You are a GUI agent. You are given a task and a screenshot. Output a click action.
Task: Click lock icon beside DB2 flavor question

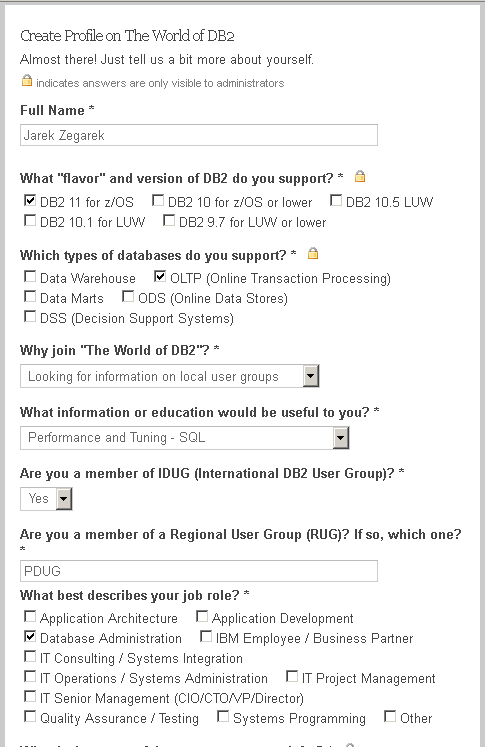360,177
